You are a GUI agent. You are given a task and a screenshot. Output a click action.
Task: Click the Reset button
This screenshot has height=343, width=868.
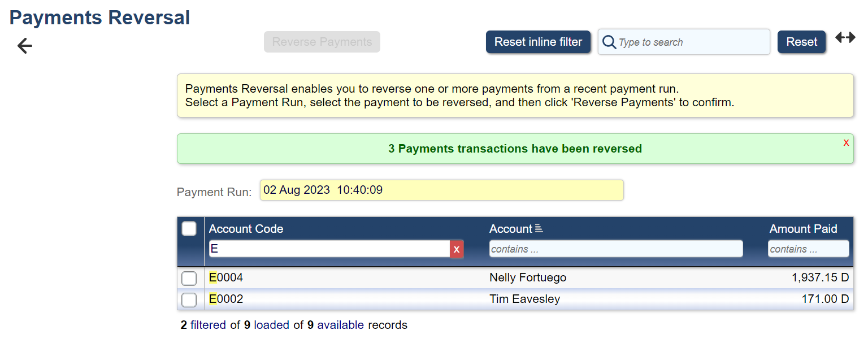point(801,42)
